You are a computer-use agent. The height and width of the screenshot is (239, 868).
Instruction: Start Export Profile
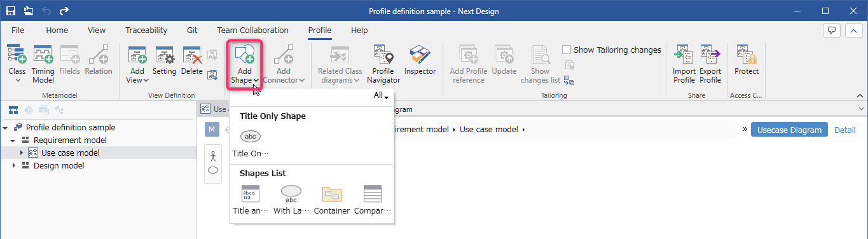(x=710, y=64)
